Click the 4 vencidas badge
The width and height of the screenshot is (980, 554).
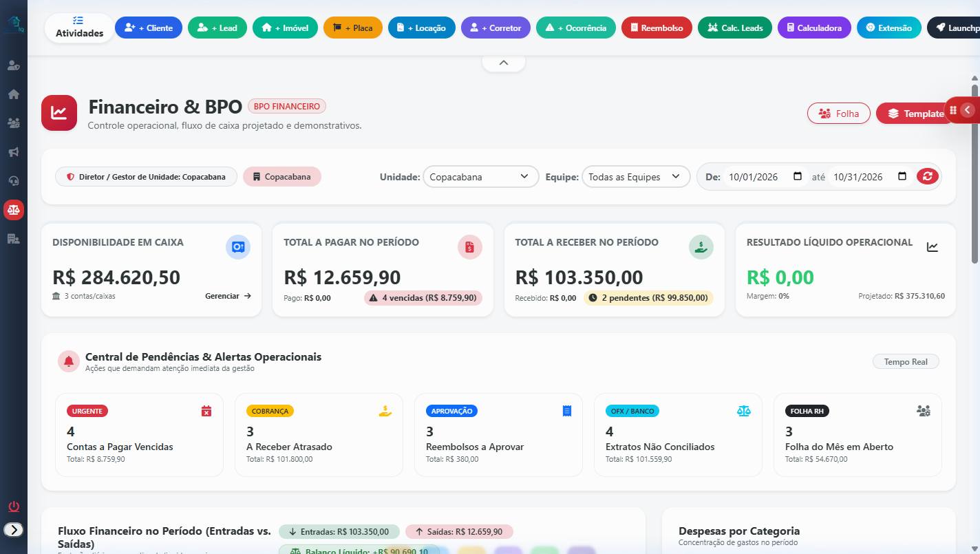pos(423,298)
